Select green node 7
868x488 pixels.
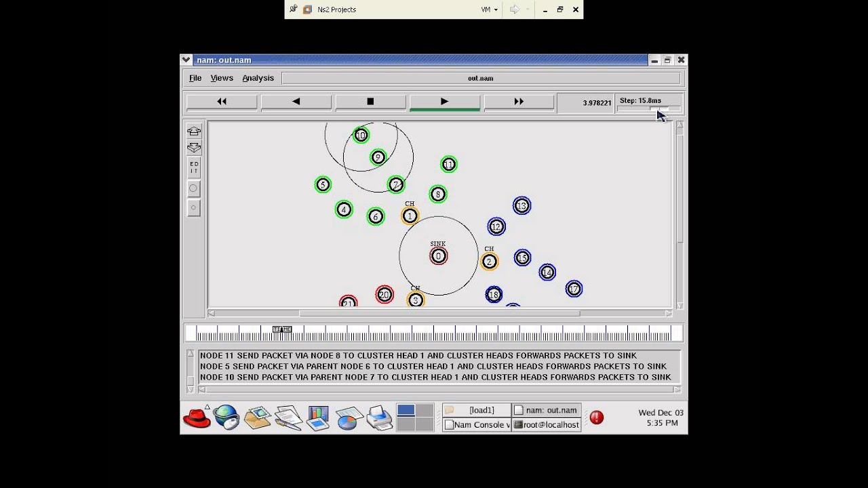tap(396, 184)
